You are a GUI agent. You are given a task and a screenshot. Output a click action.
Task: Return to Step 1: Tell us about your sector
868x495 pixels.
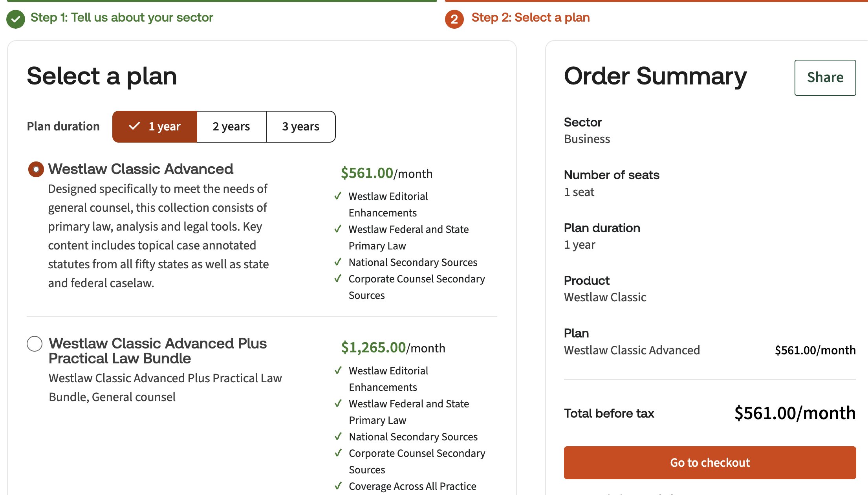pyautogui.click(x=122, y=18)
